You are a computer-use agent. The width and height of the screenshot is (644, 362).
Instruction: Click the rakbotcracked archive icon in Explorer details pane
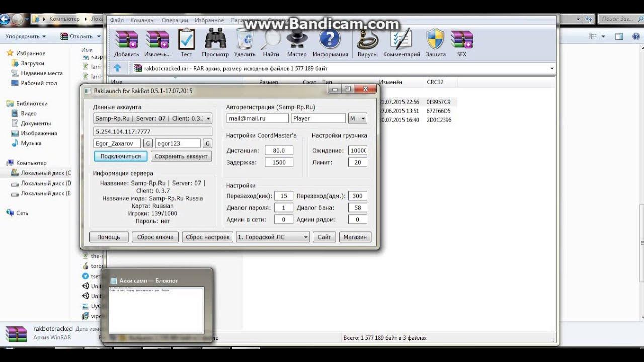pyautogui.click(x=16, y=333)
